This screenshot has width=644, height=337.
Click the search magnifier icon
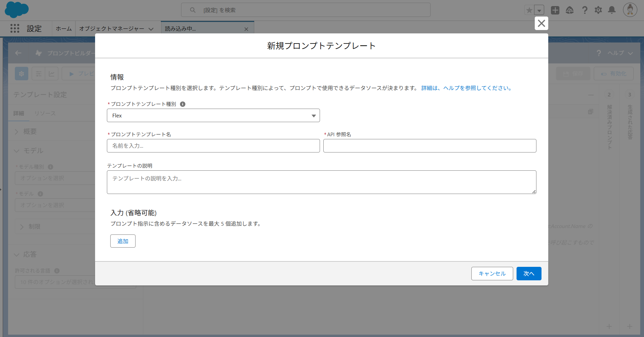pos(193,10)
